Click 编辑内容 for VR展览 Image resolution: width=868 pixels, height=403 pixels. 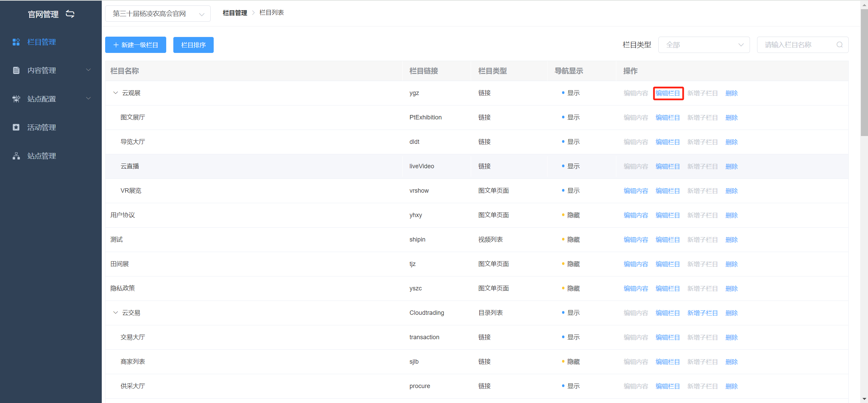point(636,191)
